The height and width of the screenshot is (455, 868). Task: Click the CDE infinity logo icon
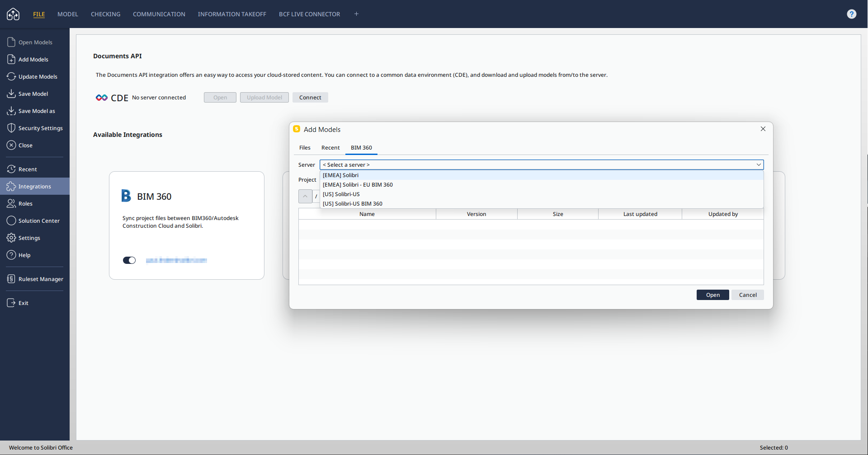point(102,98)
